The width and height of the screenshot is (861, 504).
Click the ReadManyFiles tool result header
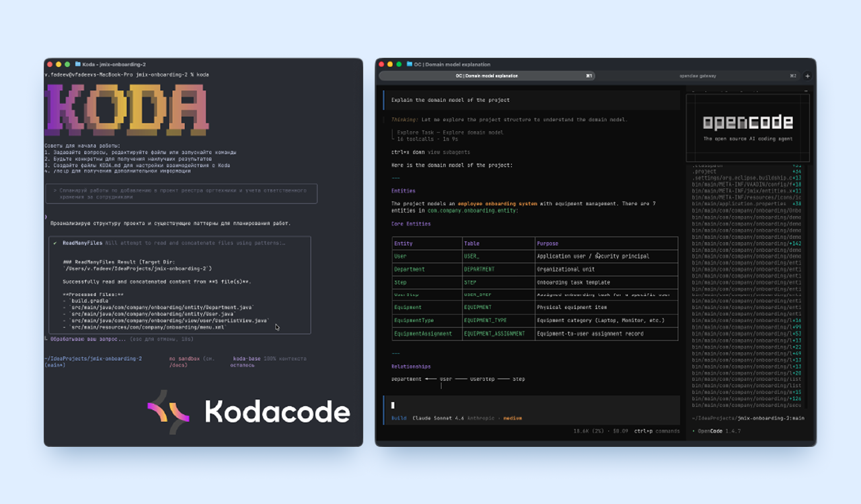click(x=83, y=243)
